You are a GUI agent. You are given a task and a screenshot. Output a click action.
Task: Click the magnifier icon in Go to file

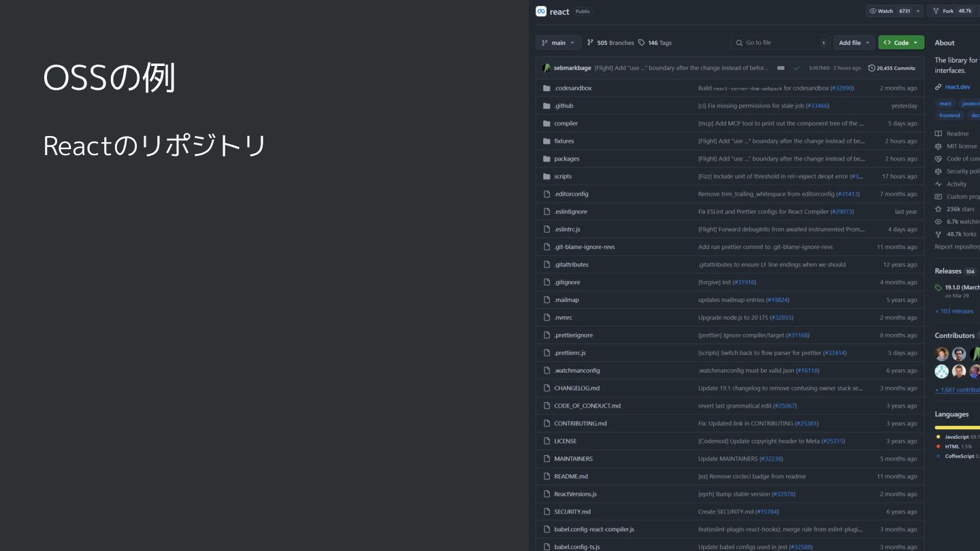pyautogui.click(x=739, y=43)
